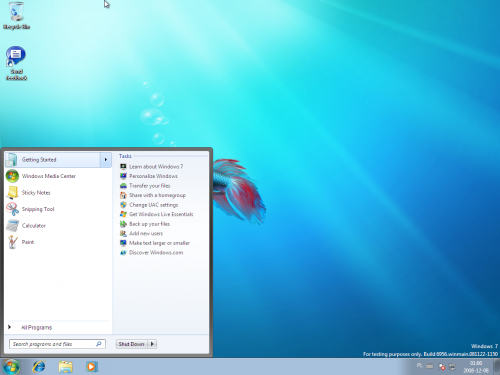This screenshot has height=375, width=500.
Task: Click the Paint brush cup icon
Action: point(12,242)
